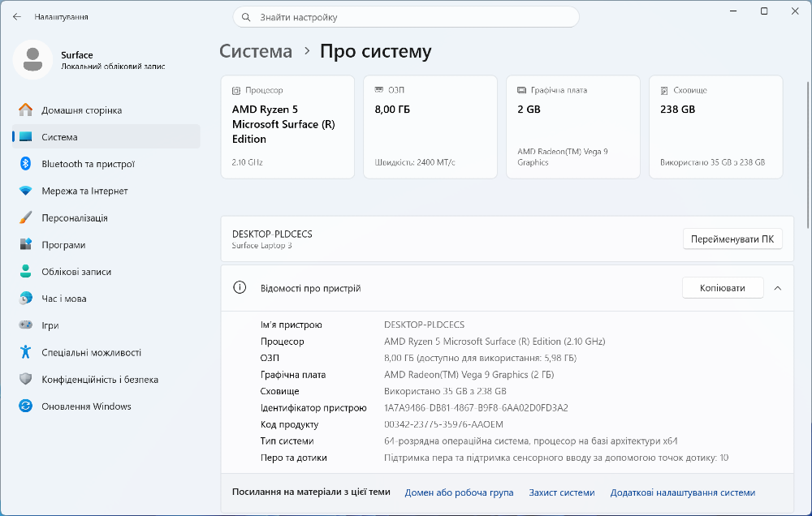Click the Сховище card disk icon
The width and height of the screenshot is (812, 516).
(x=664, y=91)
